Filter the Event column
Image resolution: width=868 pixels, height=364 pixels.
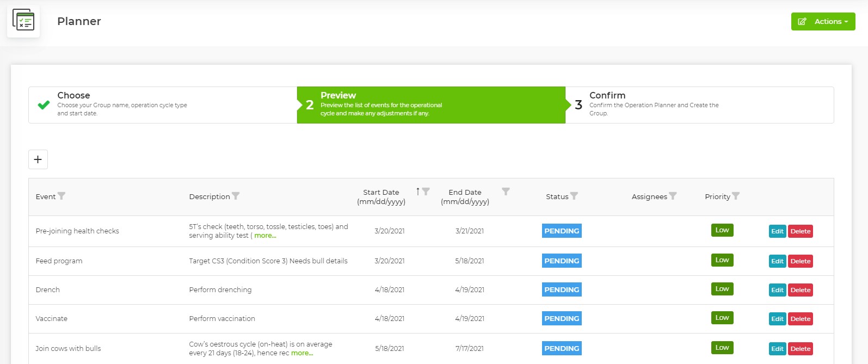tap(61, 196)
